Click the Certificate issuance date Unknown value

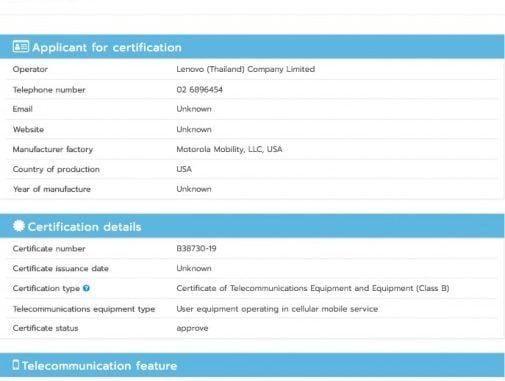(194, 268)
